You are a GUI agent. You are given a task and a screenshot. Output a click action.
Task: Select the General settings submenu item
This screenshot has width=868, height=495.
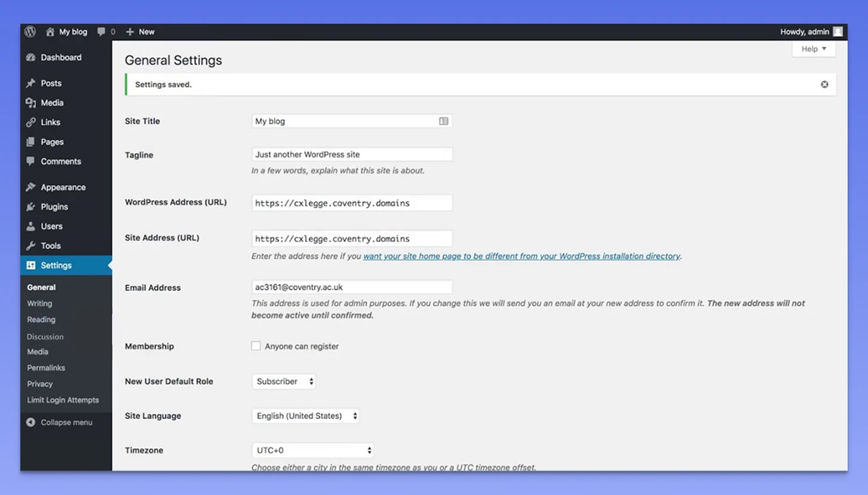point(41,288)
